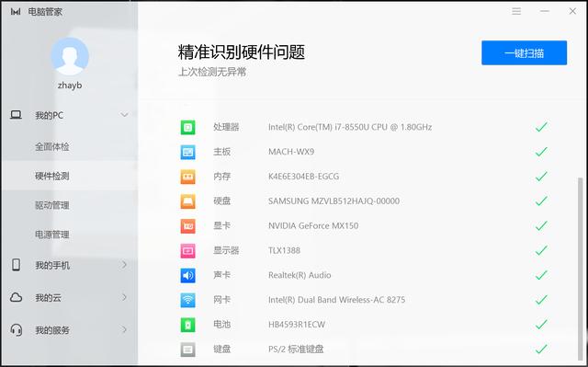588x367 pixels.
Task: Start scan with 一键扫描 button
Action: 524,53
